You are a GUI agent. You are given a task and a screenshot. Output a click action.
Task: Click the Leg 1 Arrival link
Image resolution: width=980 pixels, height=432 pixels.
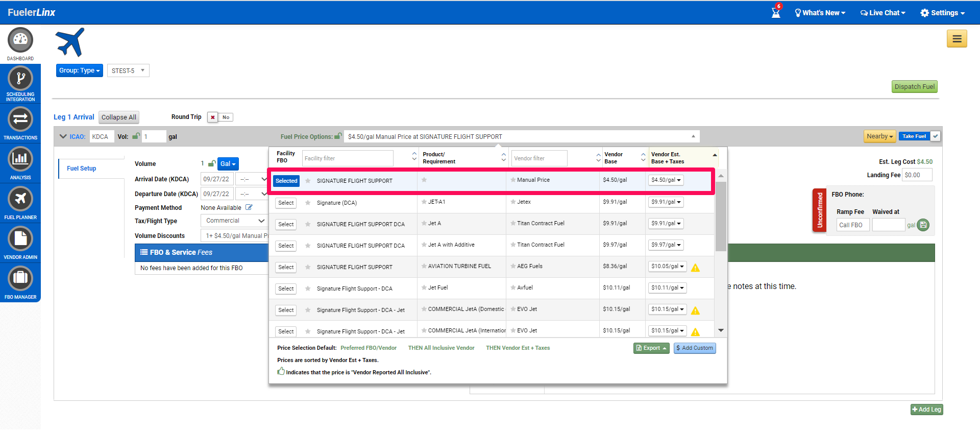tap(74, 117)
